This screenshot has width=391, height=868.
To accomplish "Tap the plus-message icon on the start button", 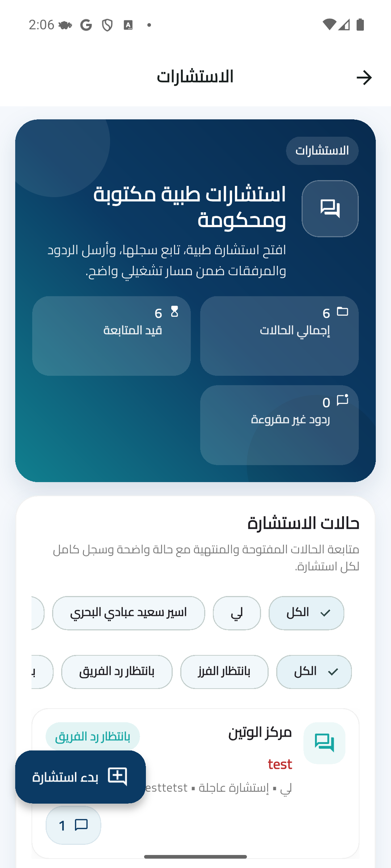I will tap(117, 776).
